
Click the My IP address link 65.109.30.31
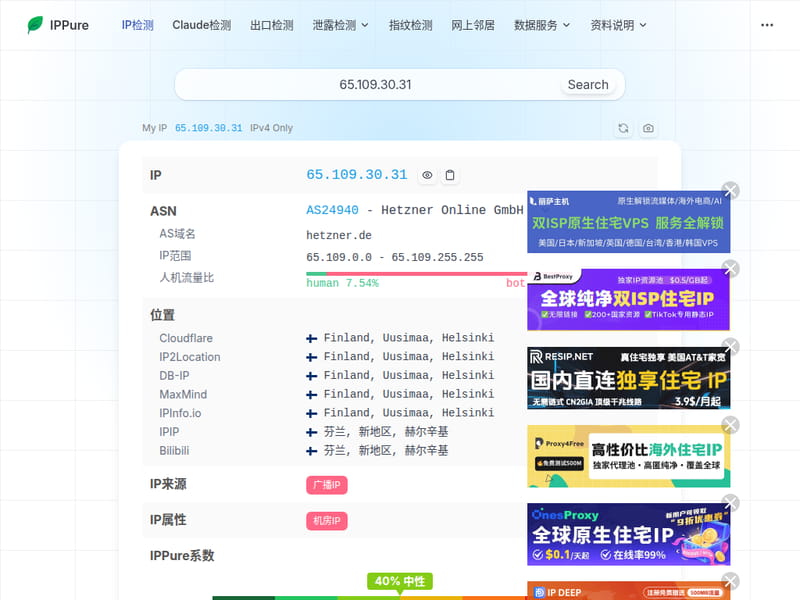pyautogui.click(x=209, y=128)
